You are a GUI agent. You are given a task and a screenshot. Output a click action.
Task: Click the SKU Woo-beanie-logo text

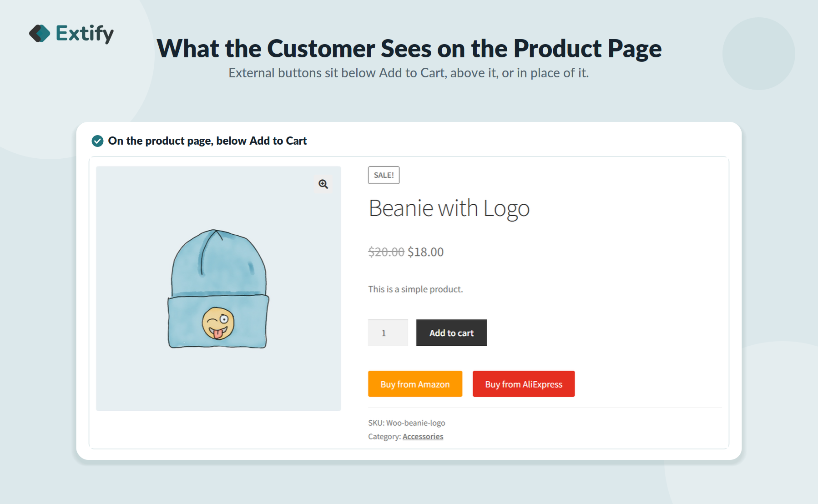407,423
